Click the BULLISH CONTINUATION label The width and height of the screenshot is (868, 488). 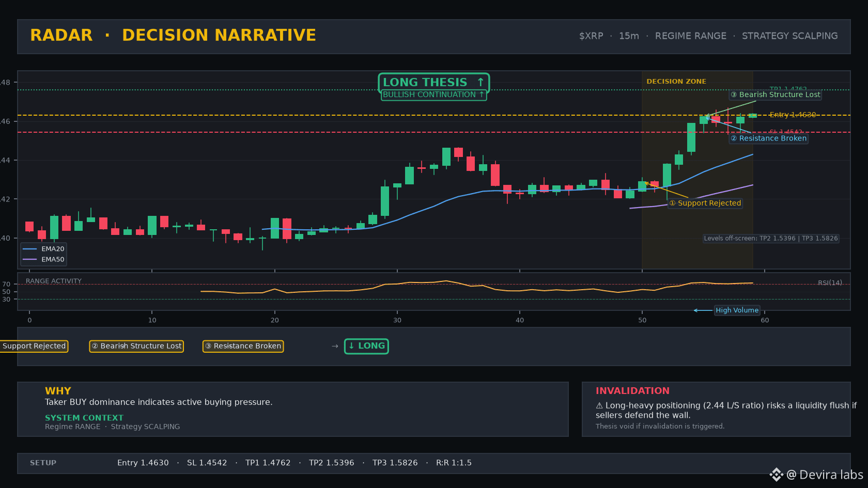tap(433, 95)
